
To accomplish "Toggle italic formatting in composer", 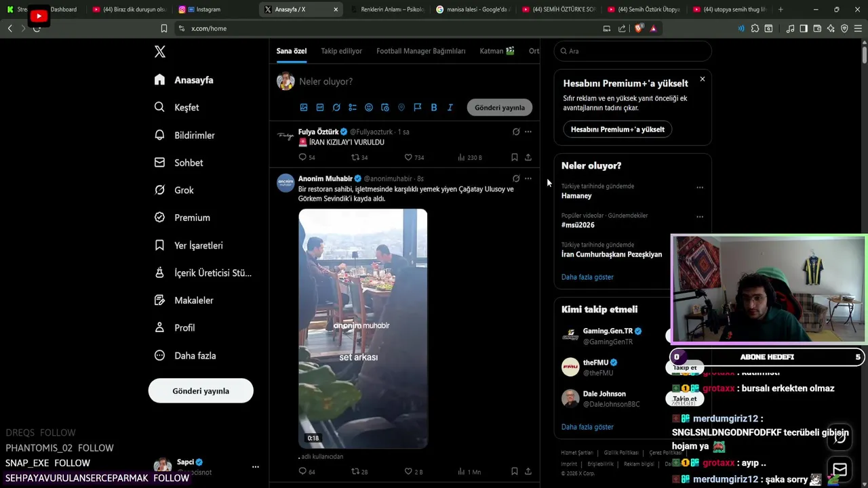I will click(450, 107).
